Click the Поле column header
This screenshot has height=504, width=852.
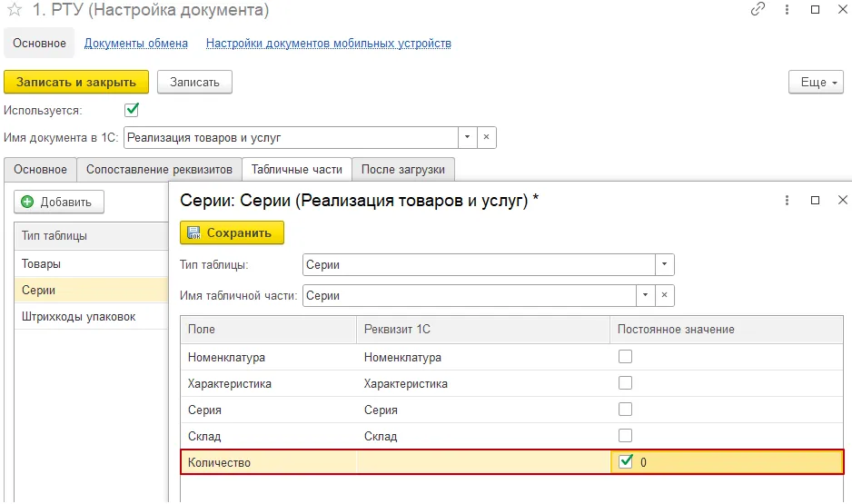coord(269,329)
